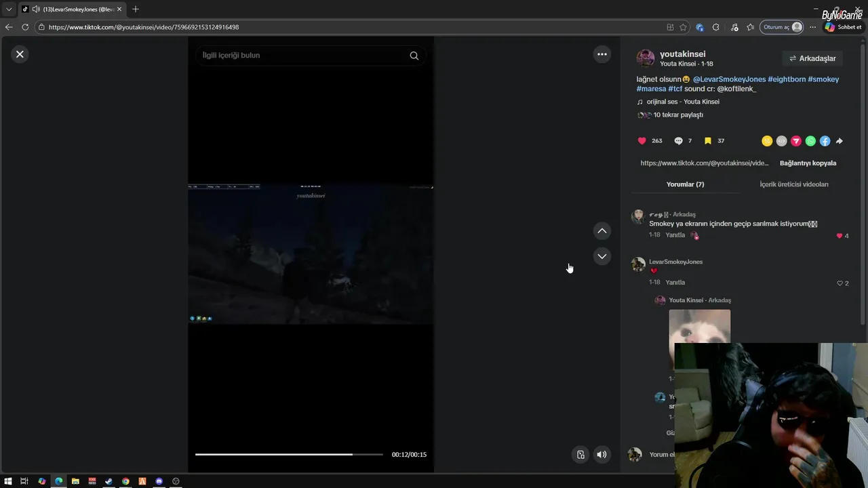868x488 pixels.
Task: Open LevarSmokeyJones commenter name
Action: [x=675, y=262]
